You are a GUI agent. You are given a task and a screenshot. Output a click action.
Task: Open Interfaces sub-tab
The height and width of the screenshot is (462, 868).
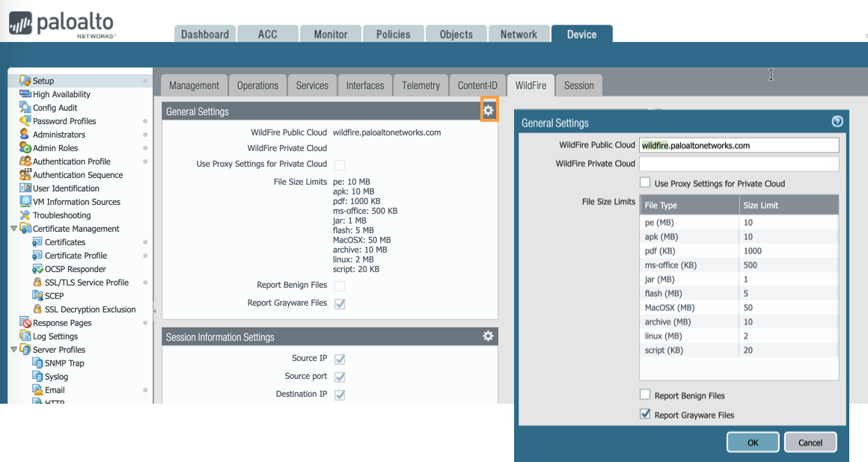pyautogui.click(x=365, y=85)
